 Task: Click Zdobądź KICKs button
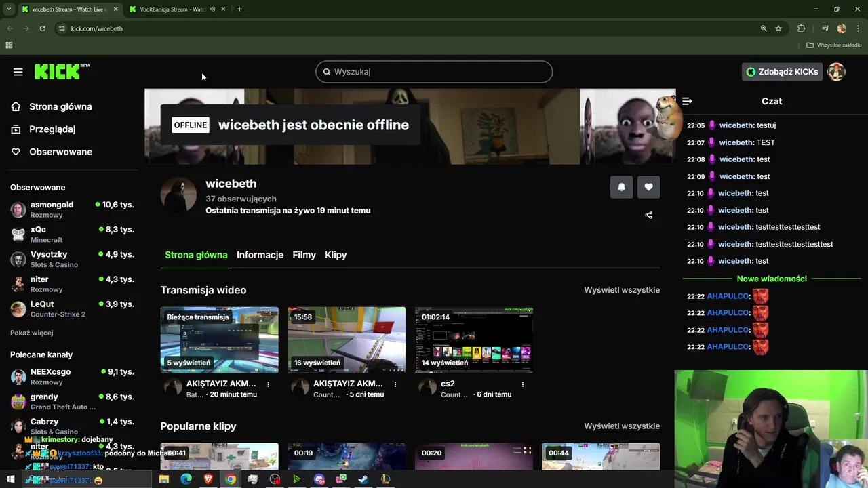point(782,72)
